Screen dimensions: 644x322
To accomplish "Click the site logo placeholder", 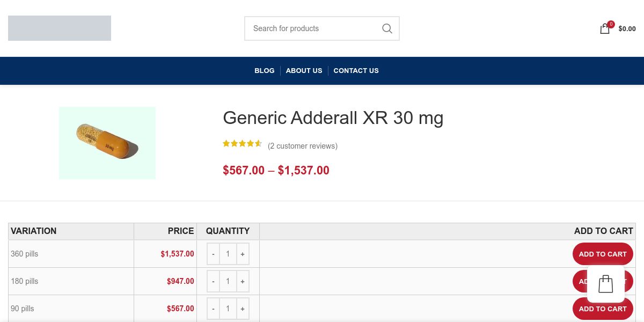I will click(60, 28).
